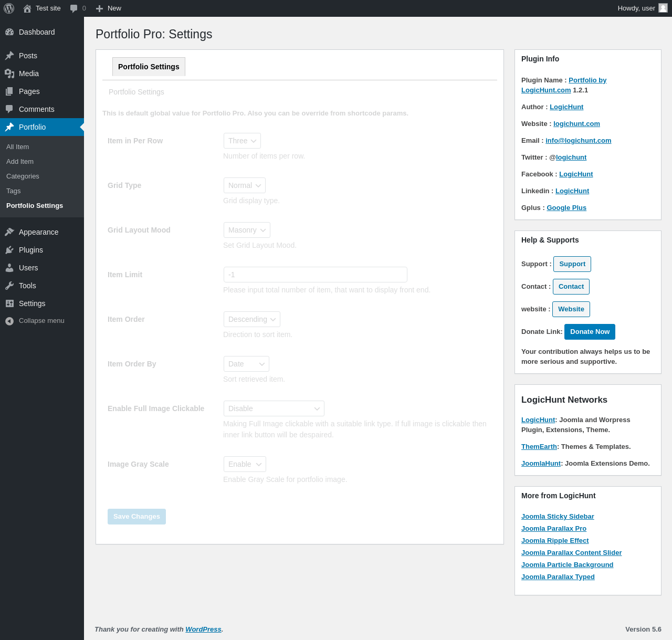Screen dimensions: 672x640
Task: Open the Grid Type dropdown
Action: (245, 185)
